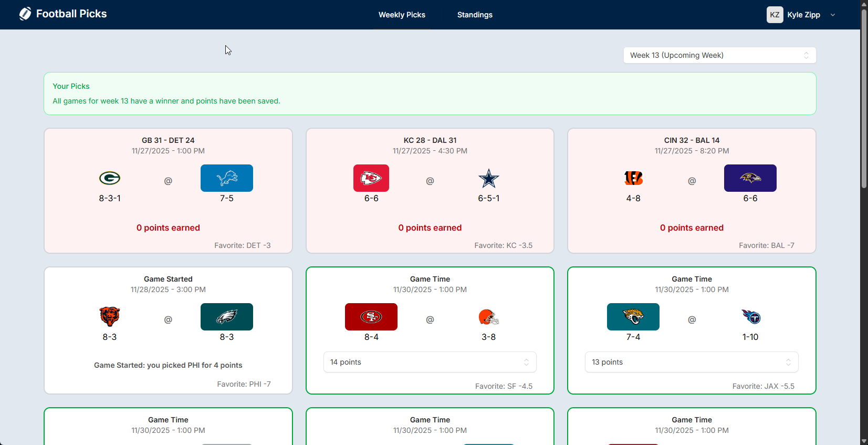This screenshot has width=868, height=445.
Task: Click the football logo icon in header
Action: point(25,14)
